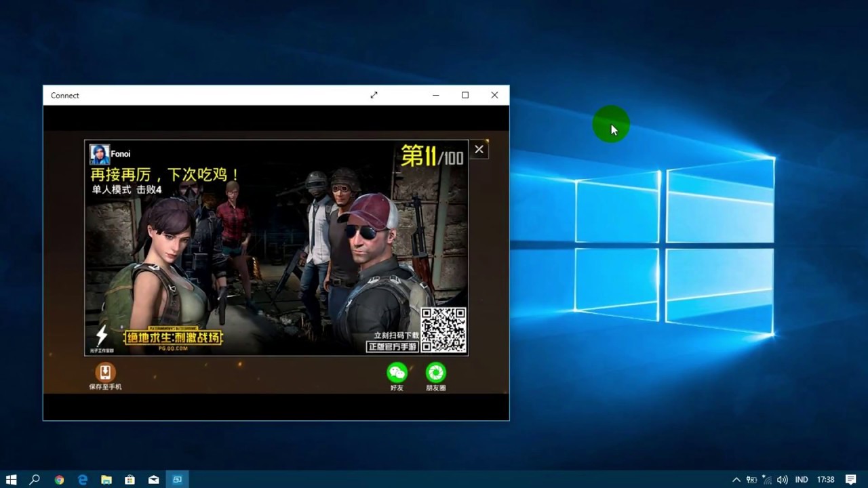Open the Windows Start menu
This screenshot has height=488, width=868.
tap(11, 479)
